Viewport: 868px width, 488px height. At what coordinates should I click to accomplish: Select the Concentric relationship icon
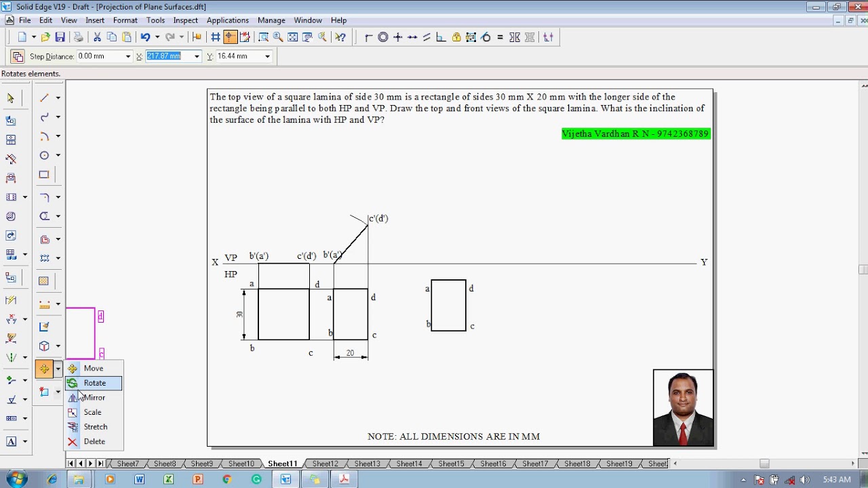[x=383, y=37]
